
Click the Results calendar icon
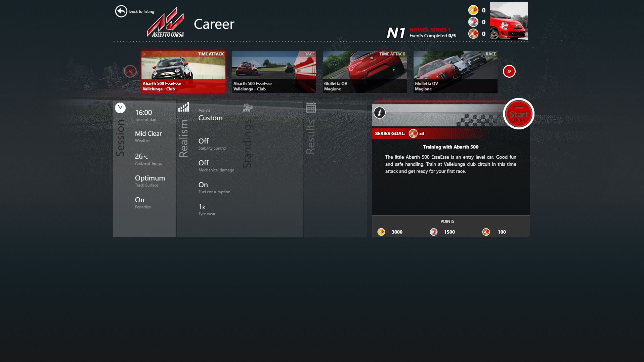312,107
